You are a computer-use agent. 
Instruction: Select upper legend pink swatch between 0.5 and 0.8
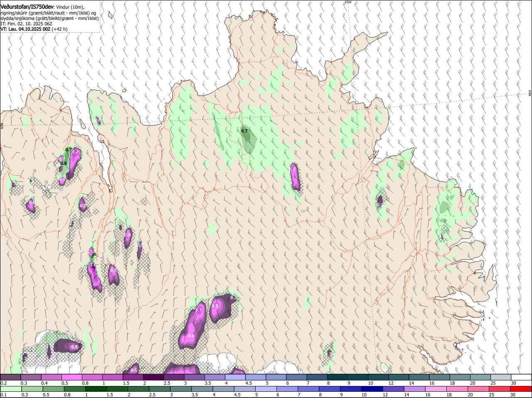tap(71, 377)
